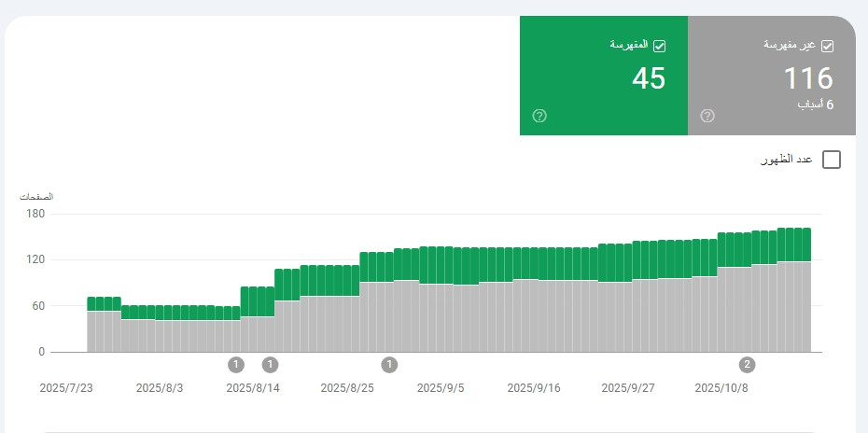This screenshot has height=433, width=868.
Task: Open the annotation marker labeled 2
Action: pos(747,364)
